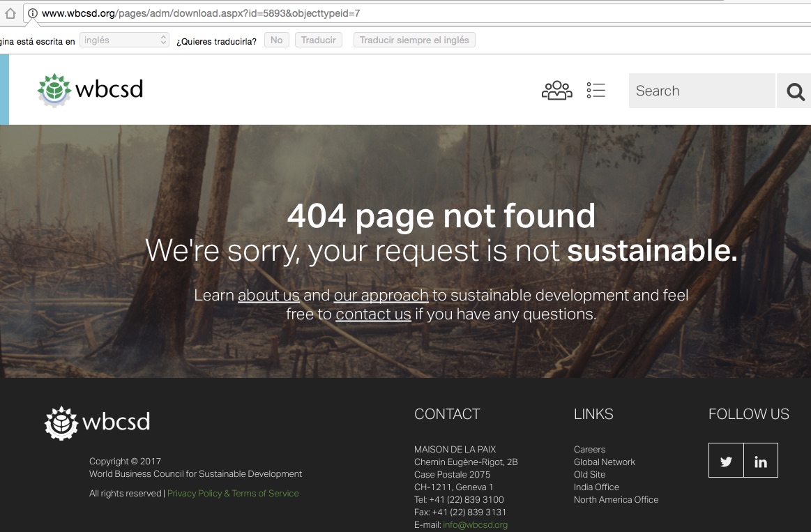Viewport: 811px width, 532px height.
Task: Click the search magnifier button
Action: [795, 91]
